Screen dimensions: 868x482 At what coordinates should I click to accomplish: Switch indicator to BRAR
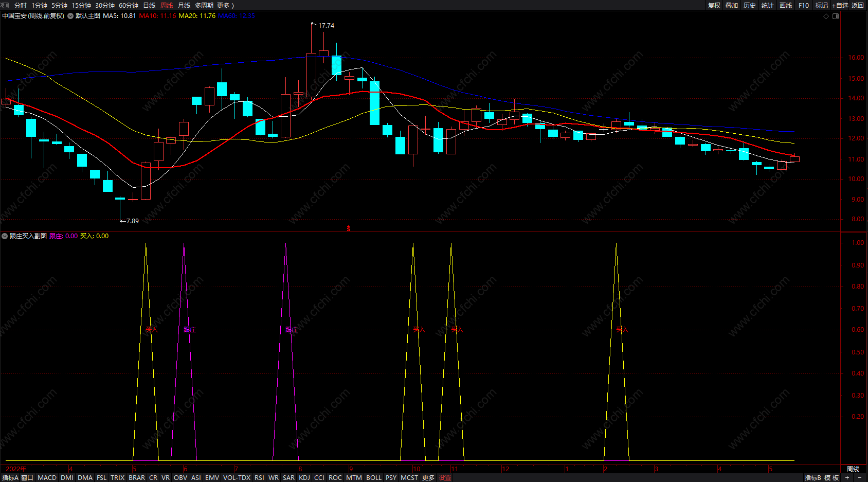tap(137, 478)
